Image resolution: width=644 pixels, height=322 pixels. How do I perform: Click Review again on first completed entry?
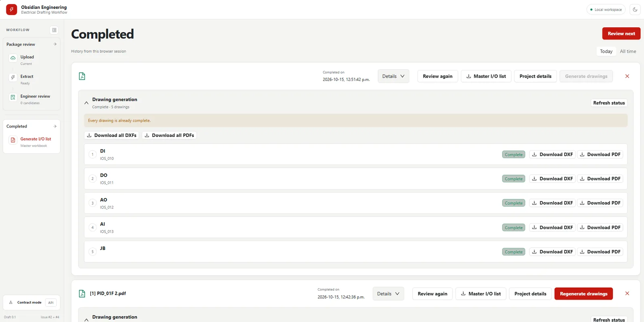point(438,76)
